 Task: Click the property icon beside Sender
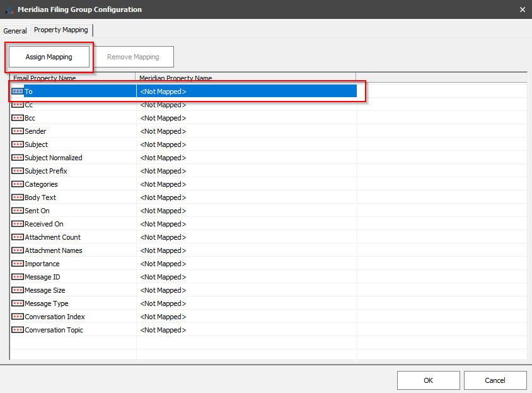click(17, 131)
